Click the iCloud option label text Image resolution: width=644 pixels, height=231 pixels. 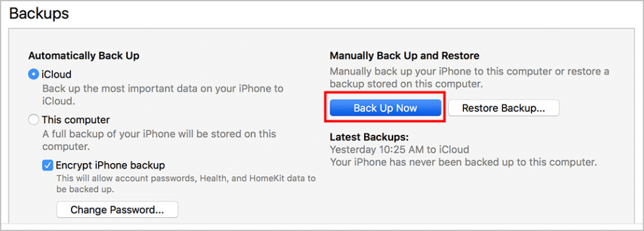(x=56, y=74)
